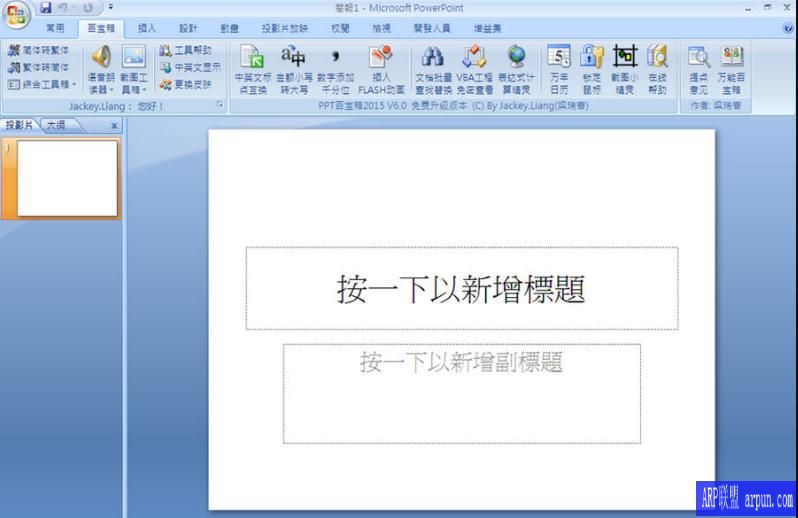The image size is (798, 518).
Task: Undo the last action in the quick access toolbar
Action: [x=63, y=8]
